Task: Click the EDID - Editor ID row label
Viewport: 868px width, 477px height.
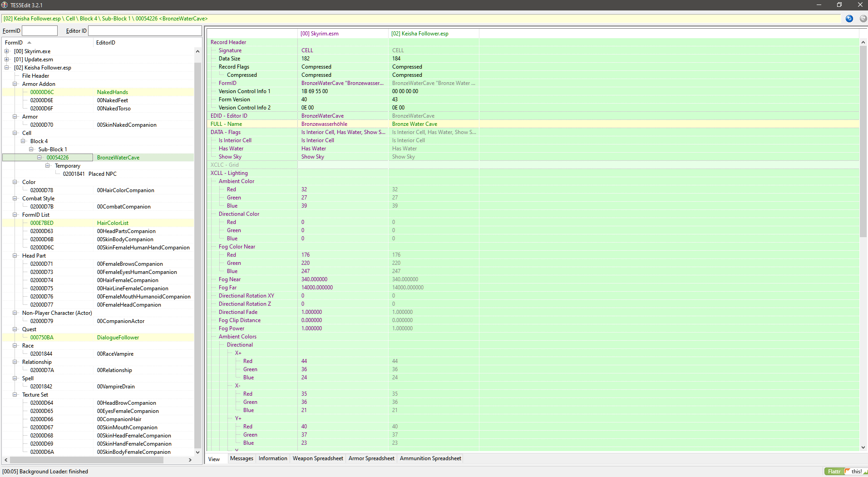Action: pos(229,116)
